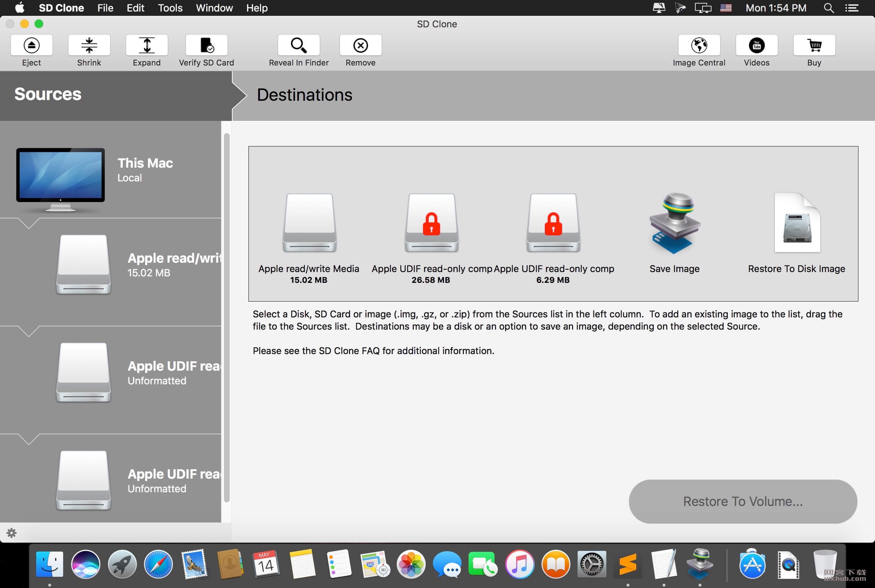Select Apple read/write Media destination 15.02 MB
This screenshot has height=588, width=875.
[x=309, y=238]
